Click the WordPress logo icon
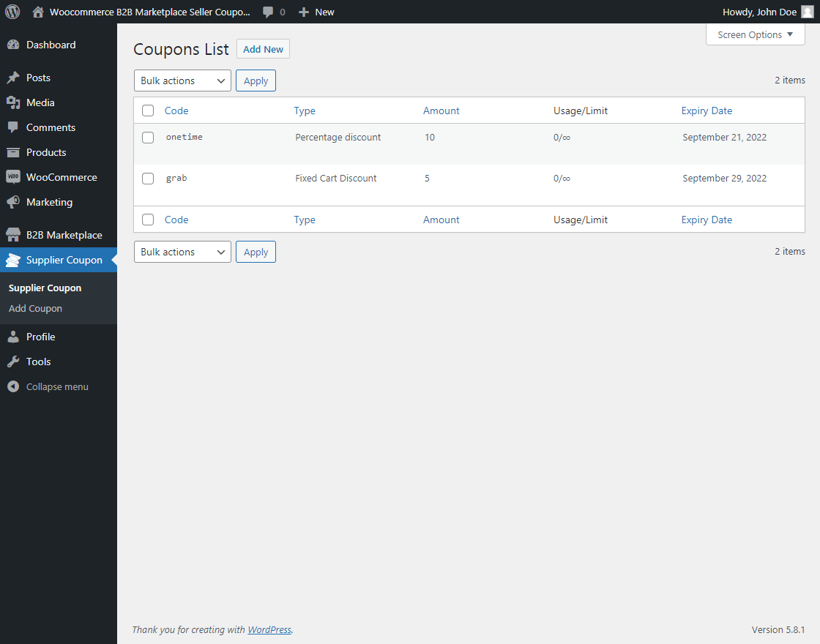 coord(12,12)
